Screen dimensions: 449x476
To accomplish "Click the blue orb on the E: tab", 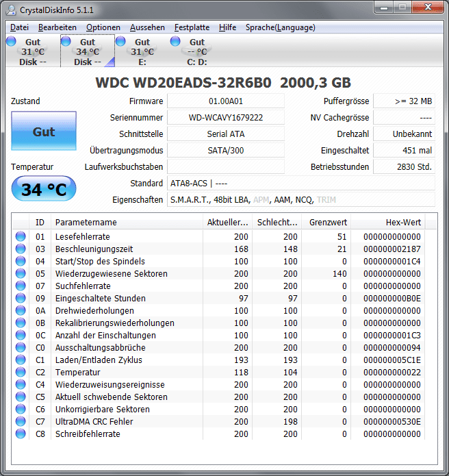I will coord(120,41).
